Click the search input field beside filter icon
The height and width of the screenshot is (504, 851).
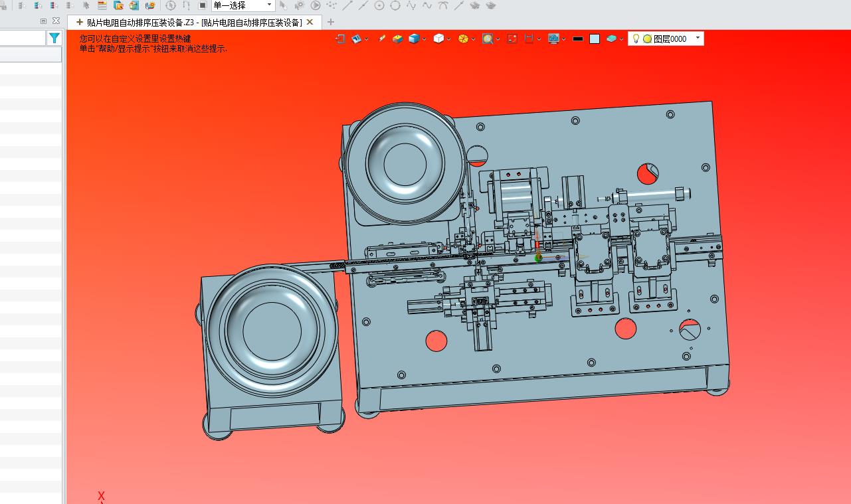(x=23, y=39)
